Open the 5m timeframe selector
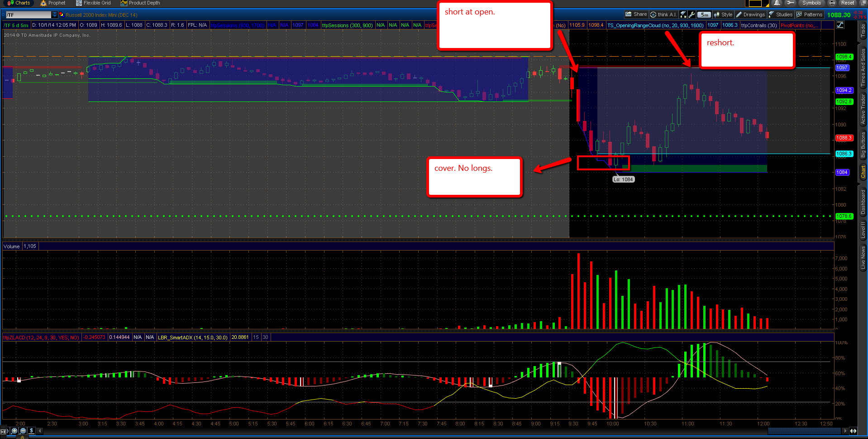 pos(704,14)
